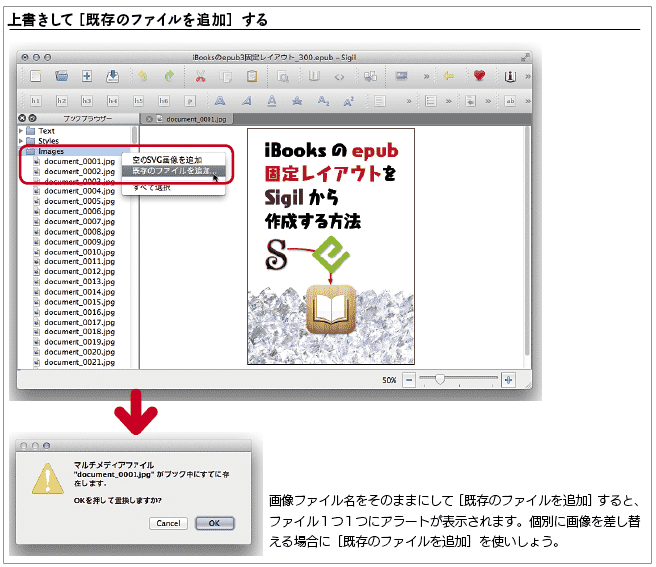Choose 'すべて選択' from context menu
The image size is (656, 567).
[x=173, y=187]
